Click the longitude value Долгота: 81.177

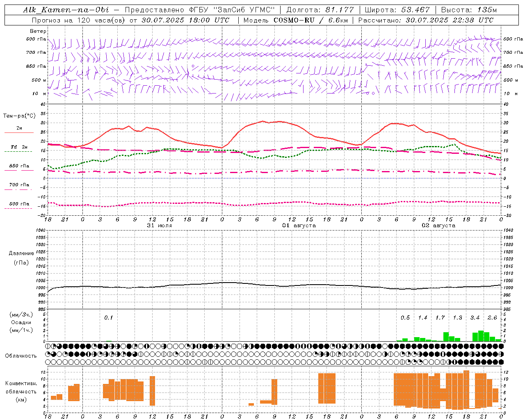point(320,10)
